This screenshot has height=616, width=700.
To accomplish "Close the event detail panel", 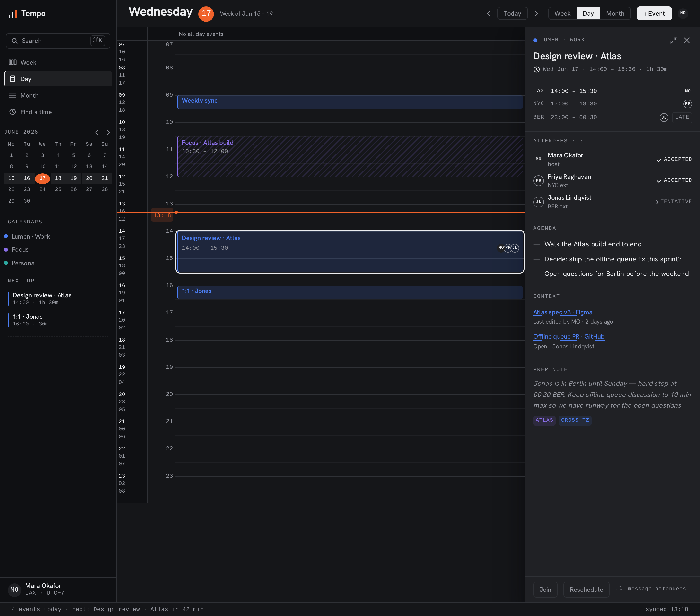I will tap(687, 40).
